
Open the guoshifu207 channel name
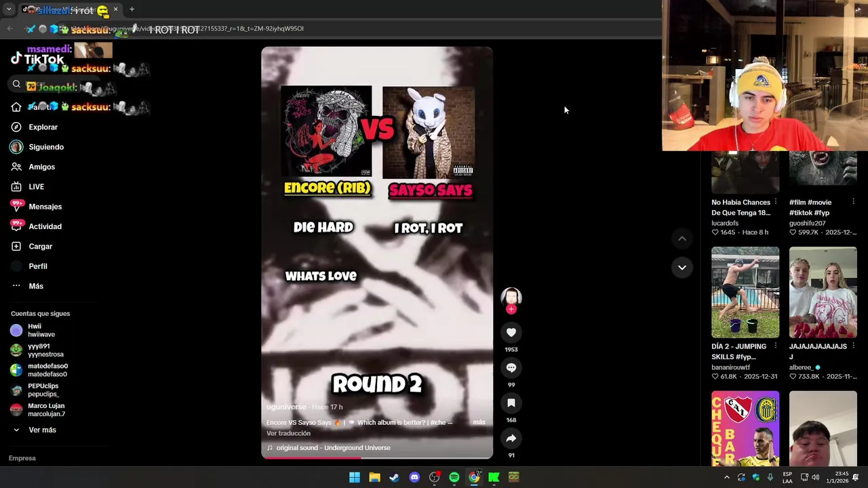(807, 223)
